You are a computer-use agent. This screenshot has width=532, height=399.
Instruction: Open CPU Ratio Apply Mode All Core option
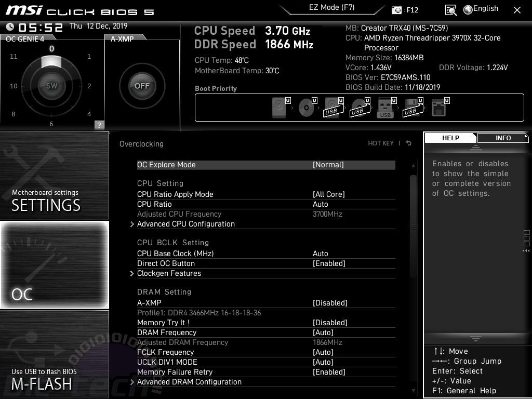[328, 194]
